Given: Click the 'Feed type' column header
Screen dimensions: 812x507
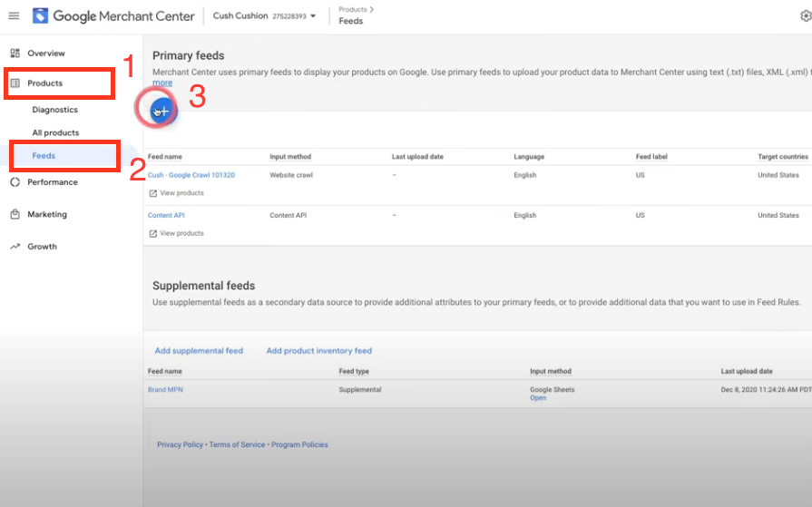Looking at the screenshot, I should [354, 371].
